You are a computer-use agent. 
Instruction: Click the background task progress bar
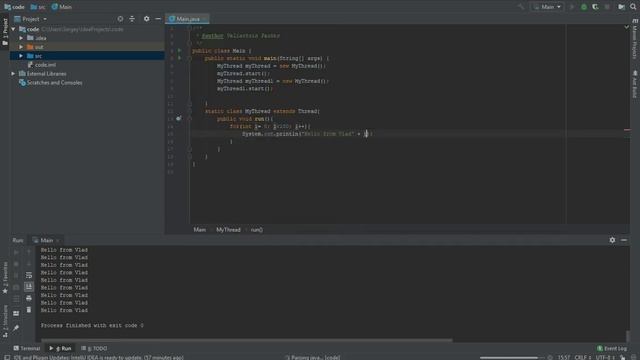tap(511, 358)
